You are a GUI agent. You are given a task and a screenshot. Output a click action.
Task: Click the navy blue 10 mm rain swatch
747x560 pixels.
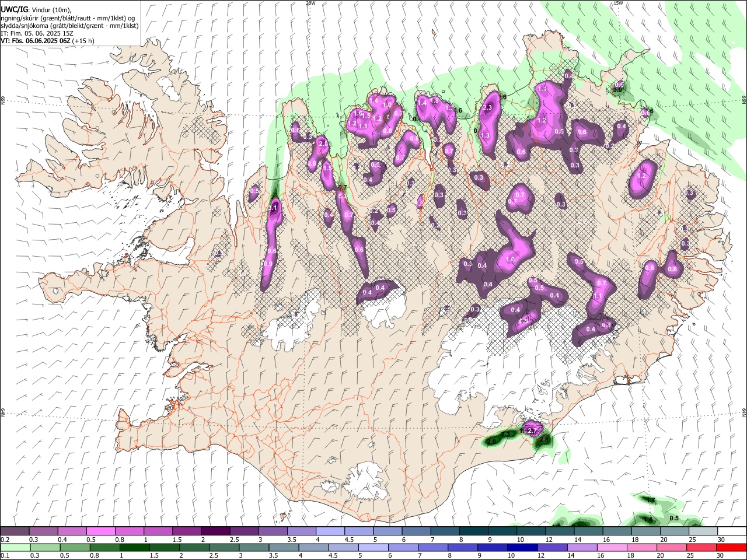522,548
